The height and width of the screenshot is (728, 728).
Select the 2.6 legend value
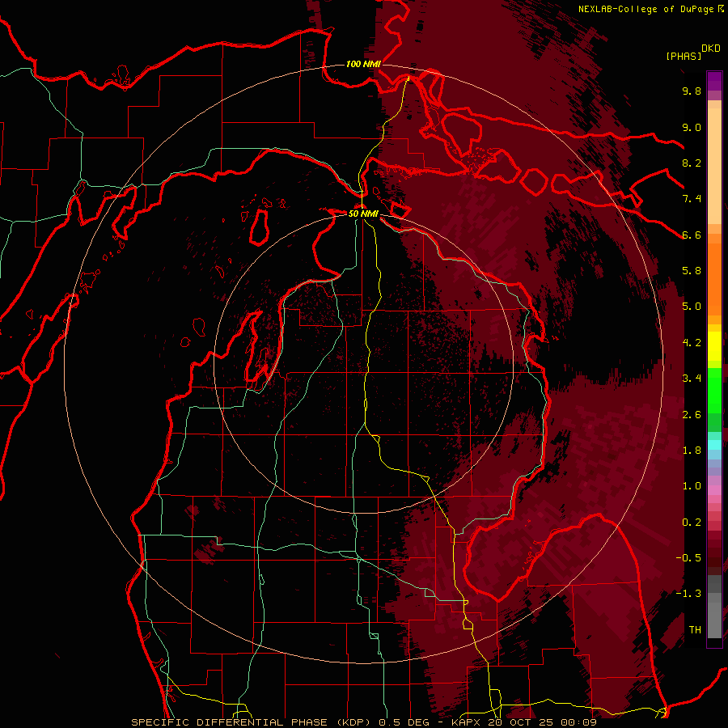pyautogui.click(x=692, y=415)
